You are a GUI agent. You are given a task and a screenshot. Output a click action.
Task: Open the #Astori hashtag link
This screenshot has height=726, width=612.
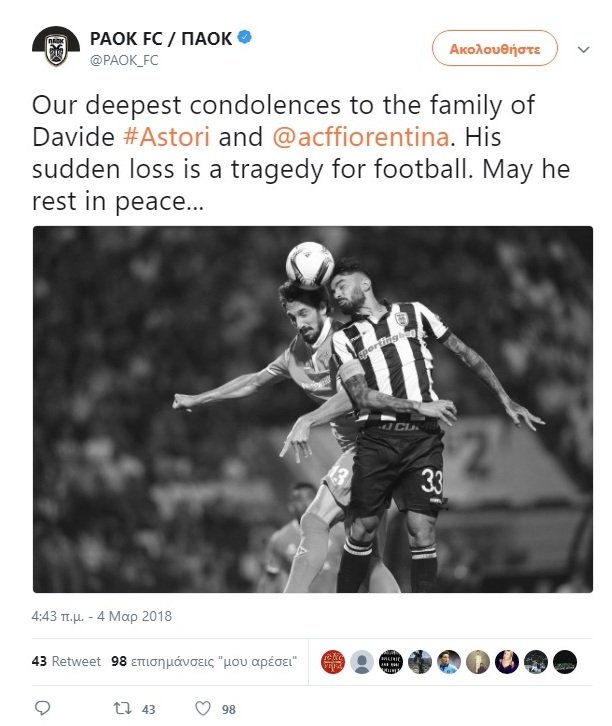pos(167,137)
